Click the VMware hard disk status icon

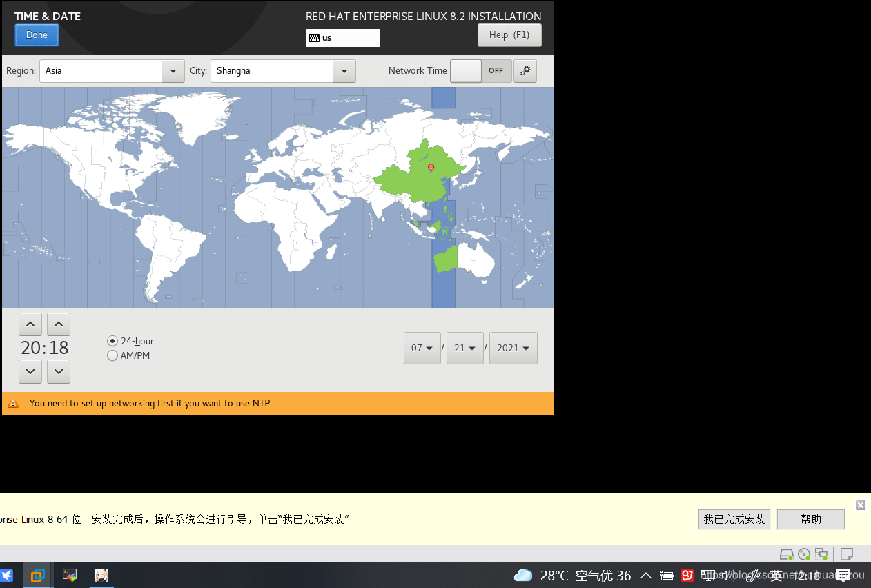(786, 554)
